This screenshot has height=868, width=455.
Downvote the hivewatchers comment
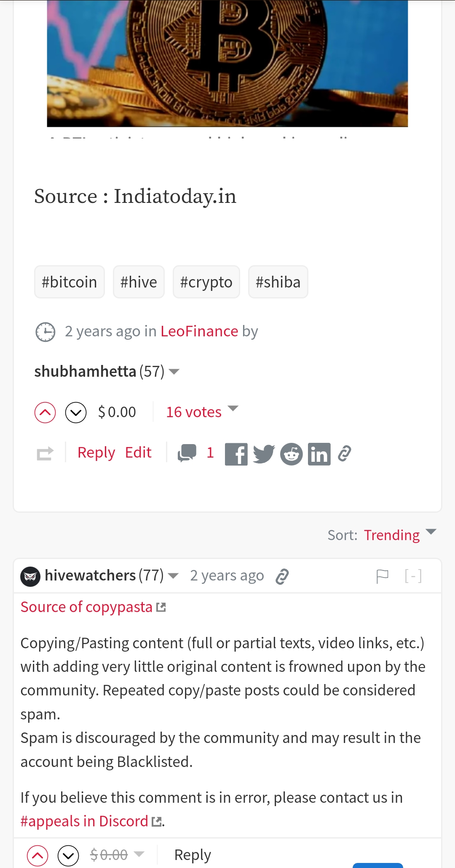pyautogui.click(x=68, y=855)
